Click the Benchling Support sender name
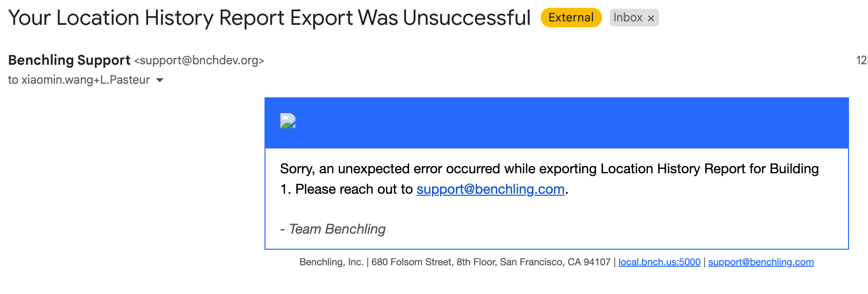 [x=69, y=60]
